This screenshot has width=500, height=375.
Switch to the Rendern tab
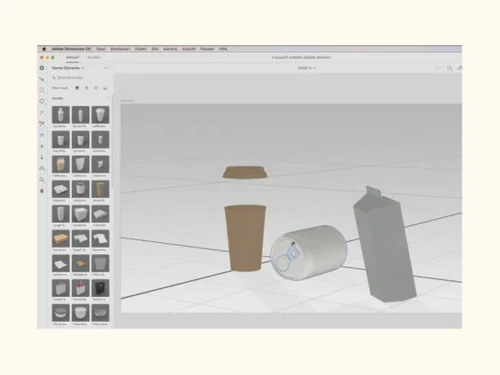[x=94, y=57]
